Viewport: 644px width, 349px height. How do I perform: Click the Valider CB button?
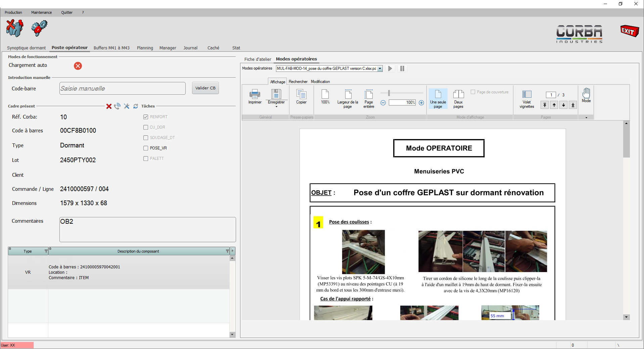[205, 88]
